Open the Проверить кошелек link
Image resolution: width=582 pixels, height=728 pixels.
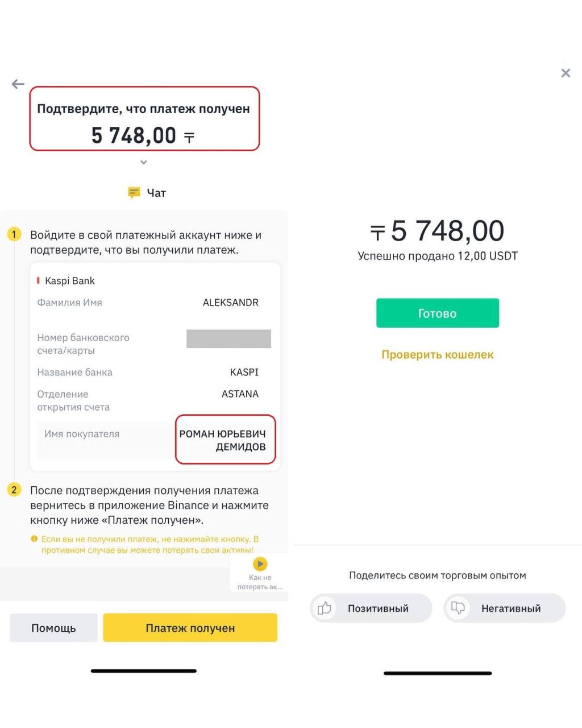coord(437,354)
